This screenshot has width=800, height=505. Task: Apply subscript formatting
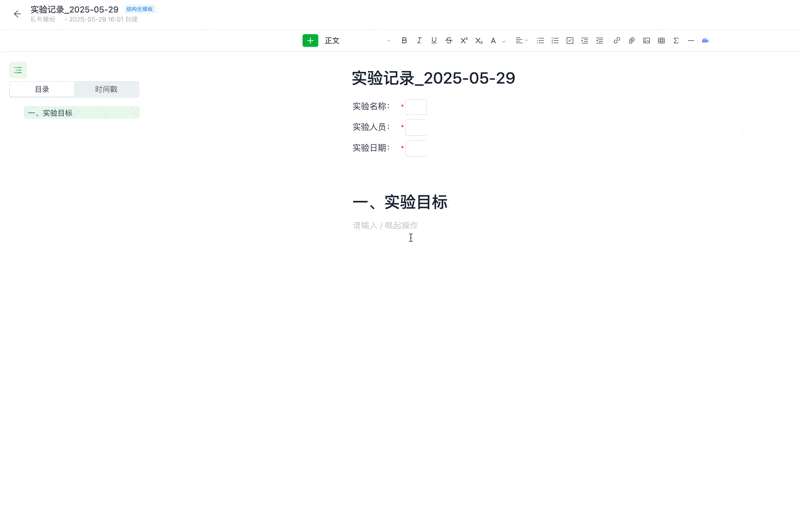click(479, 41)
